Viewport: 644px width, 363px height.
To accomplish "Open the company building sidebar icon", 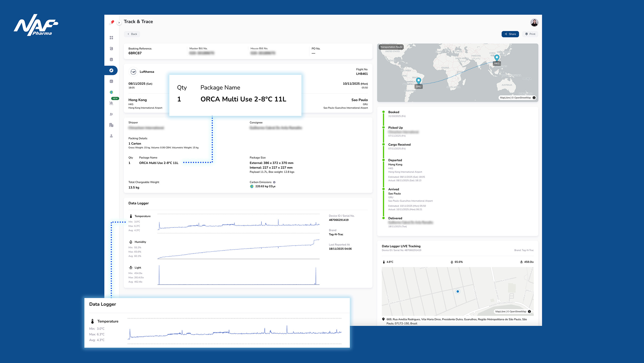I will click(111, 125).
